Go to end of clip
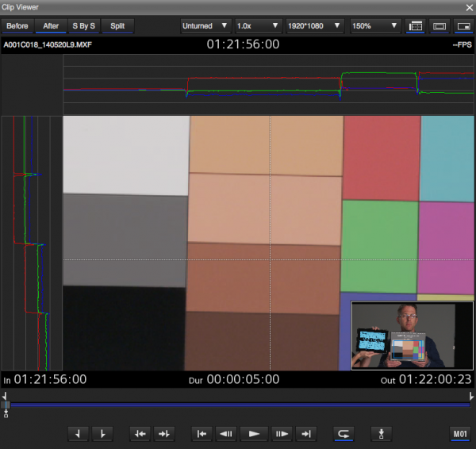The image size is (476, 449). point(306,433)
